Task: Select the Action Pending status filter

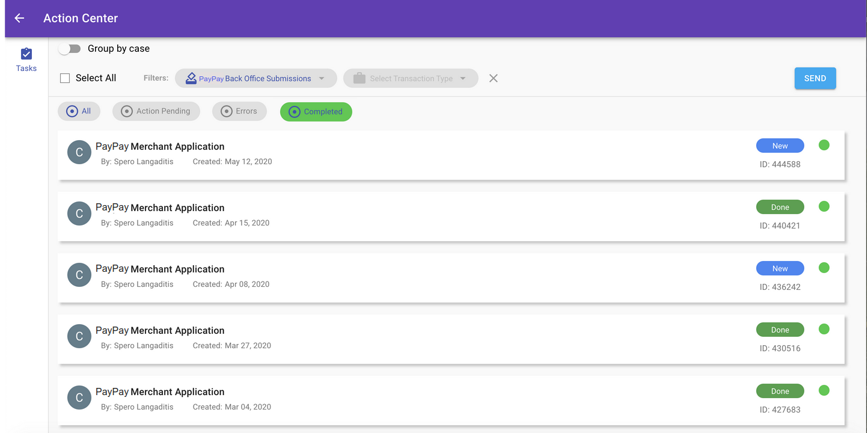Action: tap(156, 111)
